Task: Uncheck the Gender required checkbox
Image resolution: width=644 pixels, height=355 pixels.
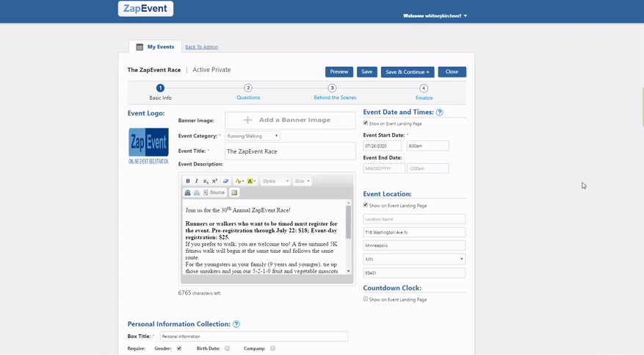Action: (x=179, y=348)
